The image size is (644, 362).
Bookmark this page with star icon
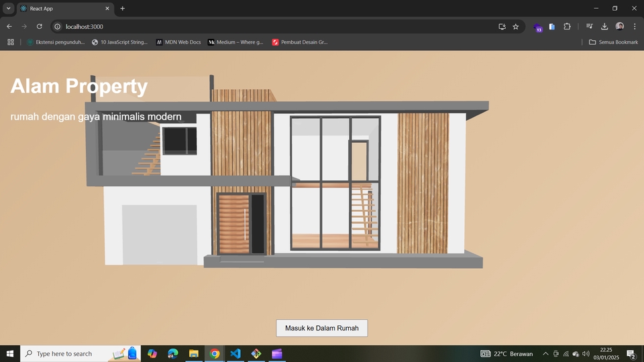516,27
